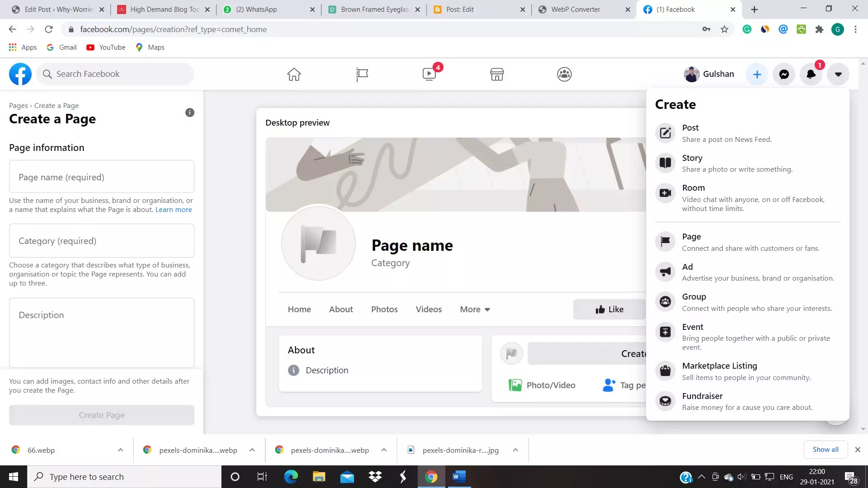
Task: Open the YouTube bookmark
Action: pos(106,47)
